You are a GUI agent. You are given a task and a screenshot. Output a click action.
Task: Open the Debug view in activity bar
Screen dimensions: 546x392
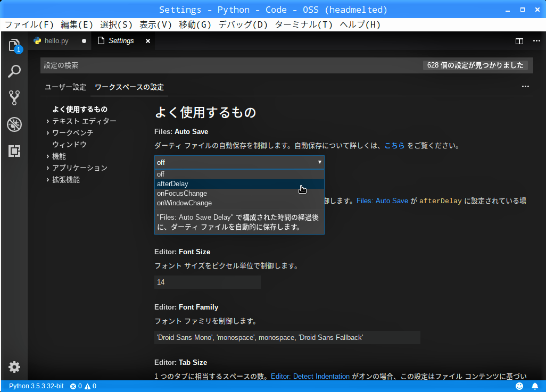(14, 124)
